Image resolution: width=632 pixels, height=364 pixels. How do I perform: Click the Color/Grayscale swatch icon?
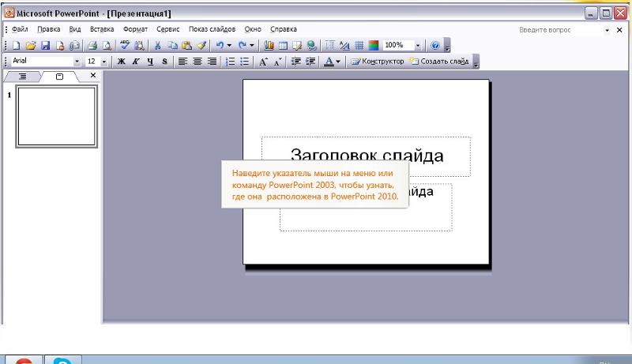point(374,46)
